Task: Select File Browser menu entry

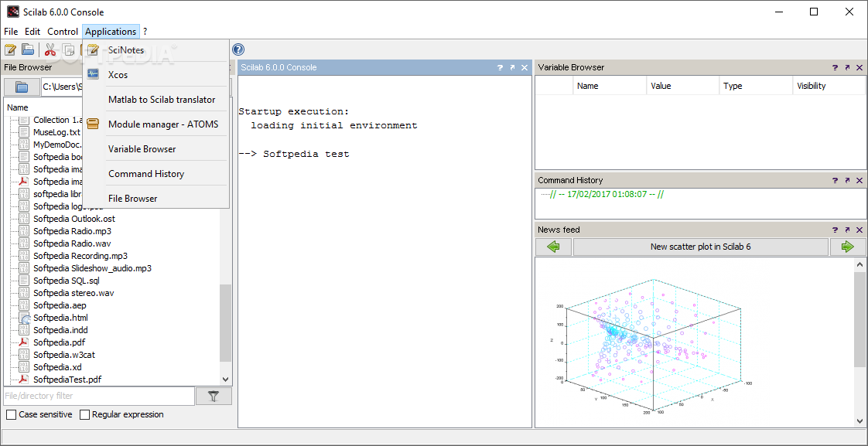Action: click(155, 198)
